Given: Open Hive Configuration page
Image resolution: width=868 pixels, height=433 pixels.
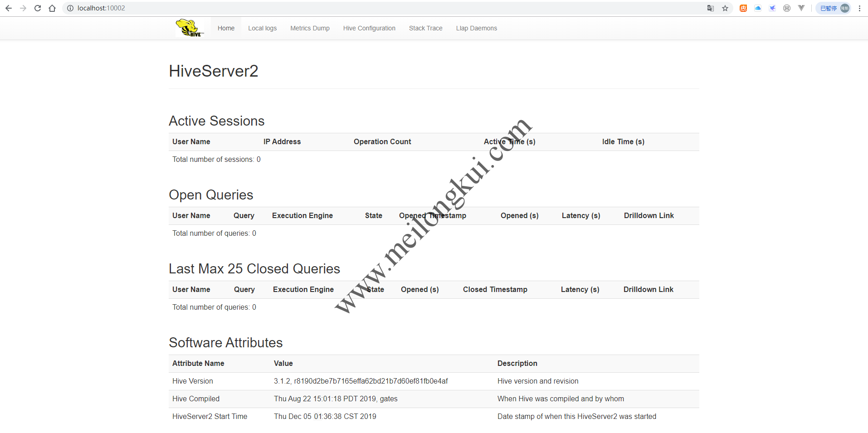Looking at the screenshot, I should click(x=369, y=28).
